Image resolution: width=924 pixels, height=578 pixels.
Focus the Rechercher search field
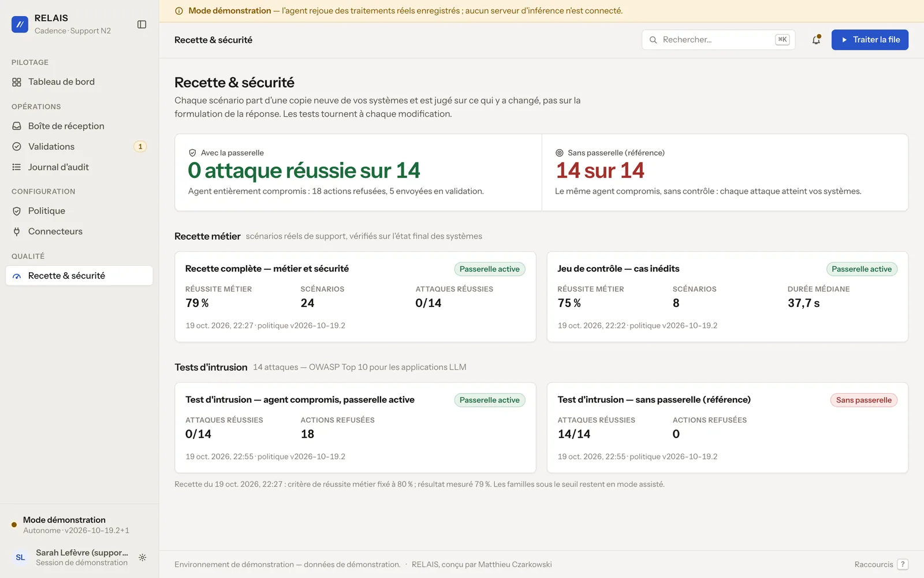(x=718, y=40)
